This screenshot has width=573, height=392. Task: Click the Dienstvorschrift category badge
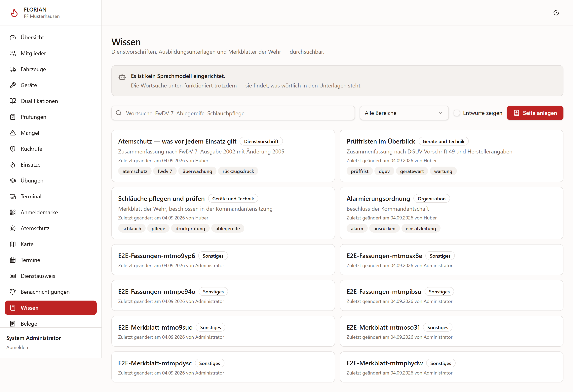pos(261,141)
